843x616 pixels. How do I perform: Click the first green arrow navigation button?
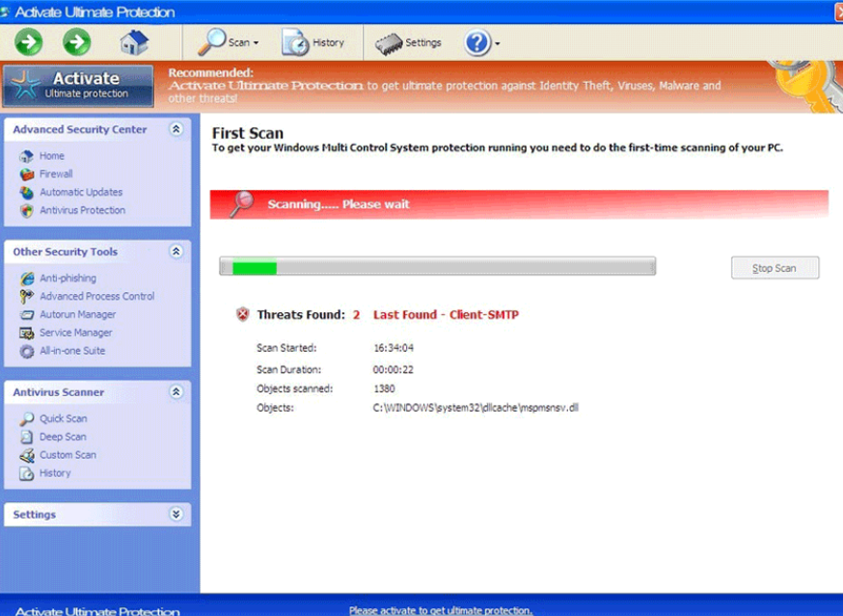pos(29,42)
